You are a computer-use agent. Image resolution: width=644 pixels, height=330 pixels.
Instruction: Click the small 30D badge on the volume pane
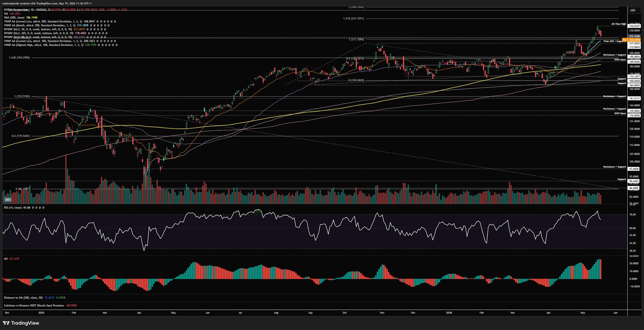[8, 200]
